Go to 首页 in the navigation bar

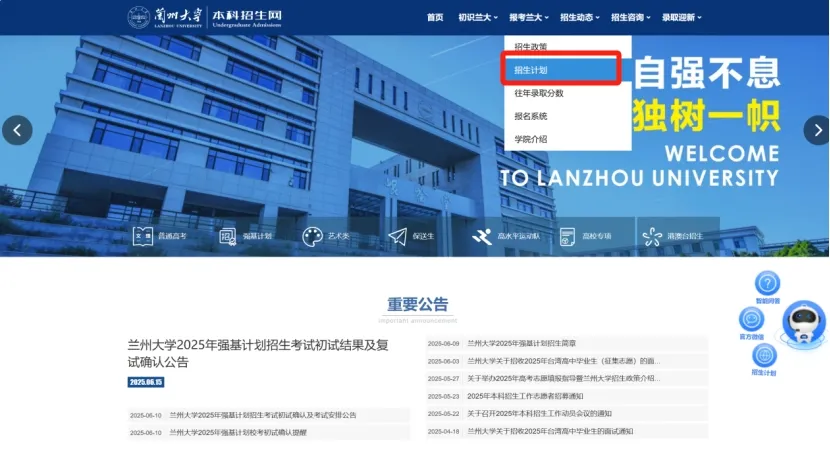(434, 17)
